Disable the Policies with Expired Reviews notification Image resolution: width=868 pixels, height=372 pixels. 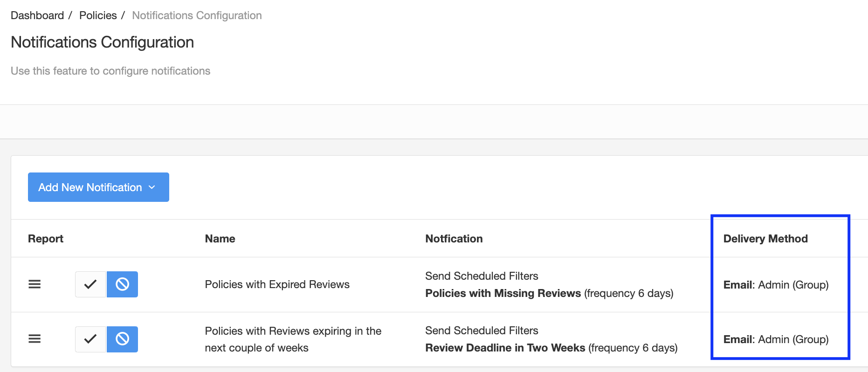[x=122, y=284]
